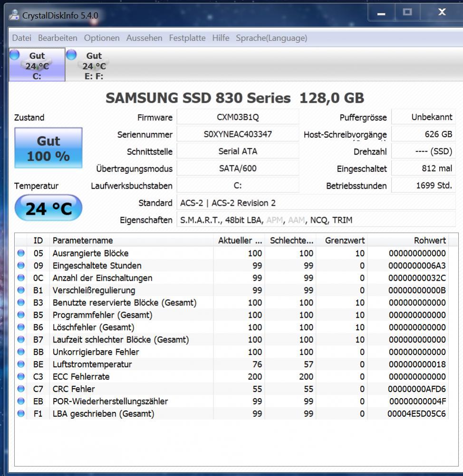Click the Firmware field CXM03B1Q
The image size is (463, 476).
click(238, 117)
